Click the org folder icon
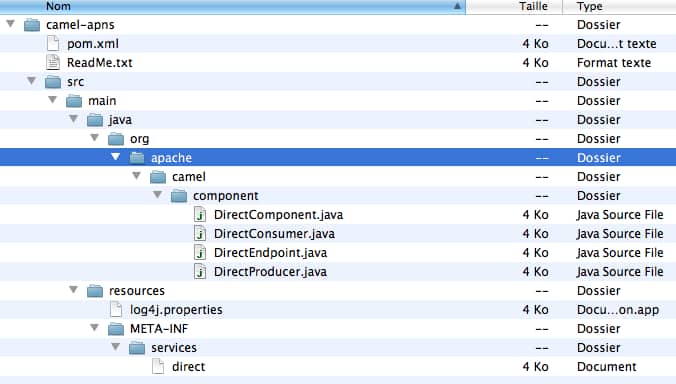676x384 pixels. (116, 139)
